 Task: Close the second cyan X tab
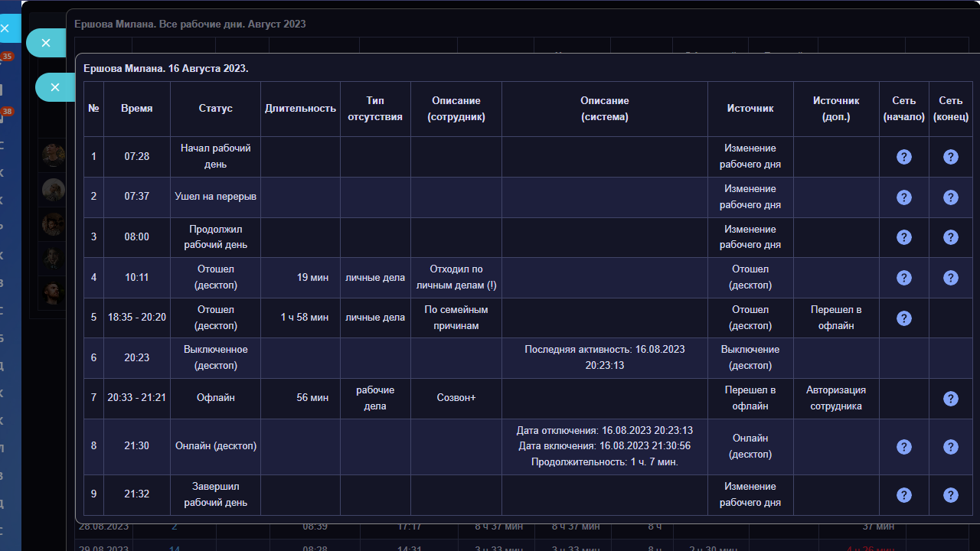(46, 43)
